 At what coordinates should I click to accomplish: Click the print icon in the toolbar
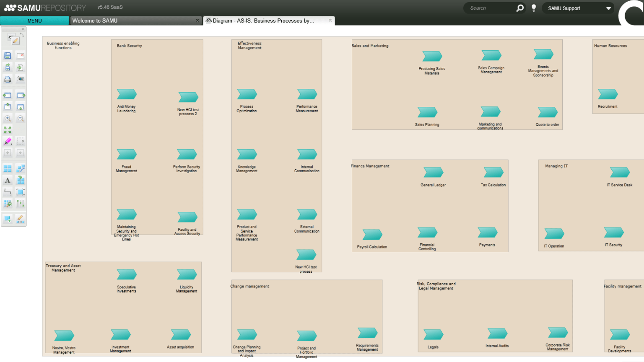click(7, 79)
